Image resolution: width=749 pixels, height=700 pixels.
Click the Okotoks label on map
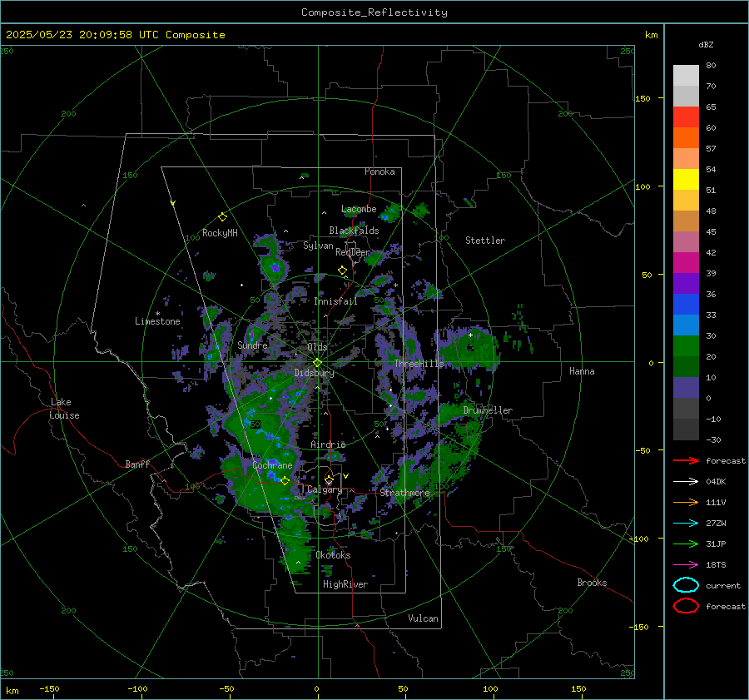333,555
